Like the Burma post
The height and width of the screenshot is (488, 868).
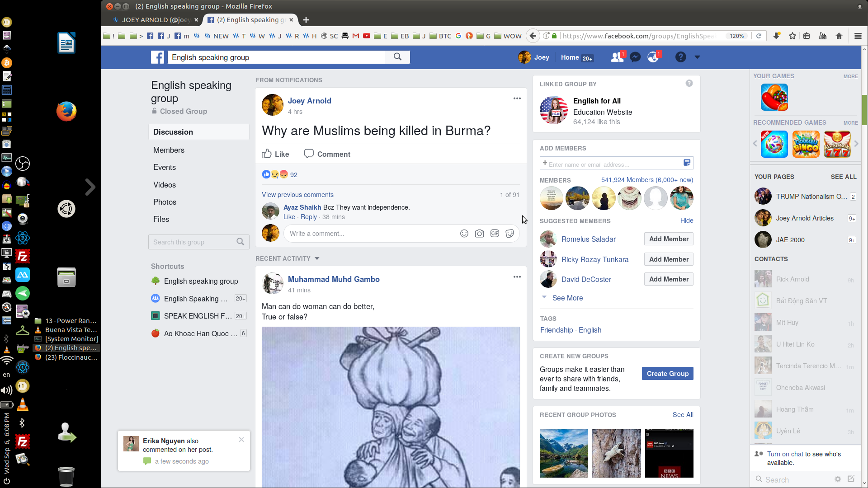[275, 154]
